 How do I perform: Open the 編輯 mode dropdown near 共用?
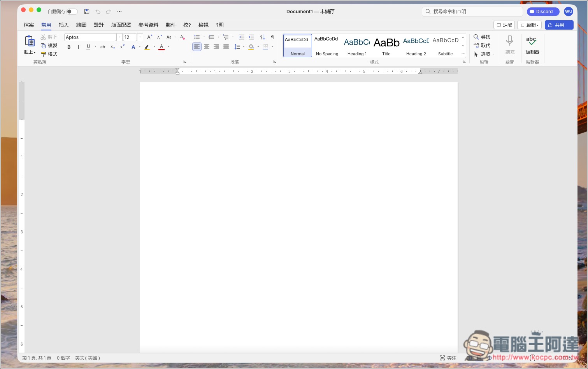click(x=529, y=25)
